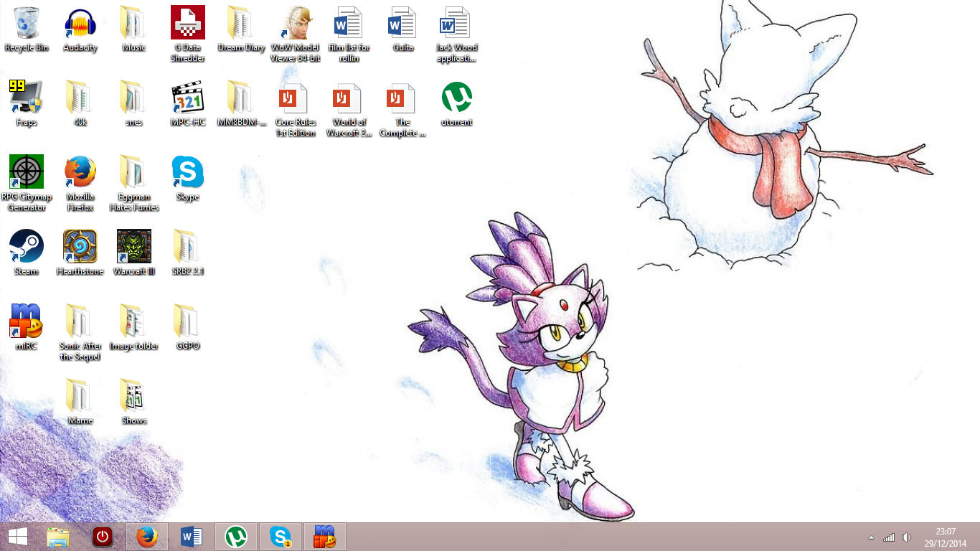Select the Guita Word document
The height and width of the screenshot is (551, 980).
402,29
